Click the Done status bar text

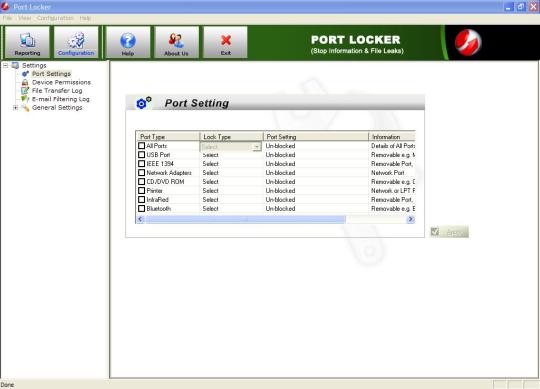pyautogui.click(x=7, y=385)
